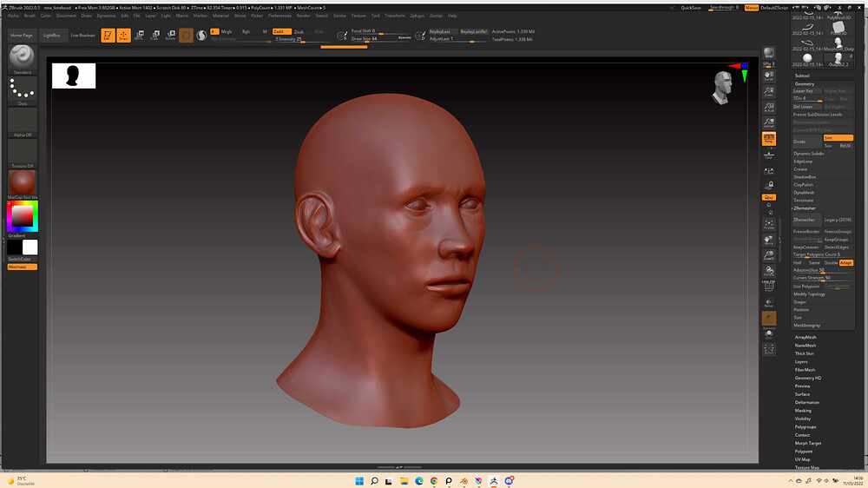Click the Live Boolean button
The height and width of the screenshot is (488, 868).
click(x=82, y=35)
